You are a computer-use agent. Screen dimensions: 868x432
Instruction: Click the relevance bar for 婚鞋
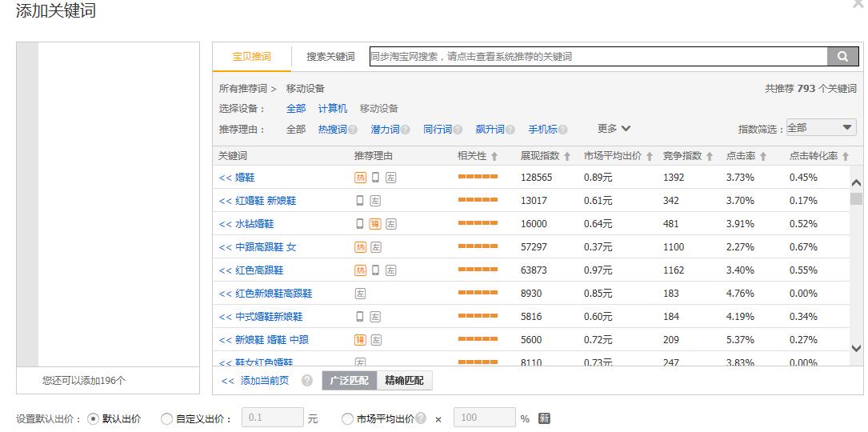478,177
